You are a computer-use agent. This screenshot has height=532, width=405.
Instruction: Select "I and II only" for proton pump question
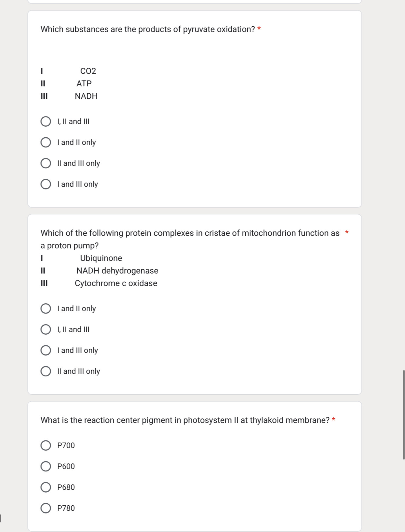point(46,309)
